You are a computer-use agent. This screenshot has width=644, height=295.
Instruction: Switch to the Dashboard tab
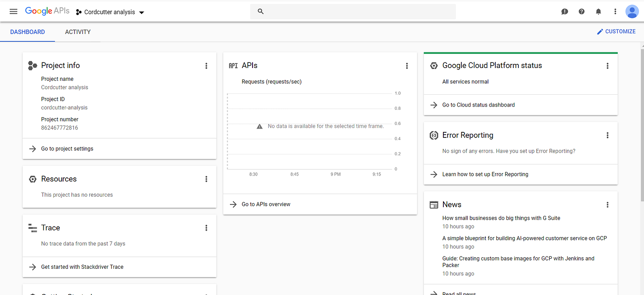point(28,32)
